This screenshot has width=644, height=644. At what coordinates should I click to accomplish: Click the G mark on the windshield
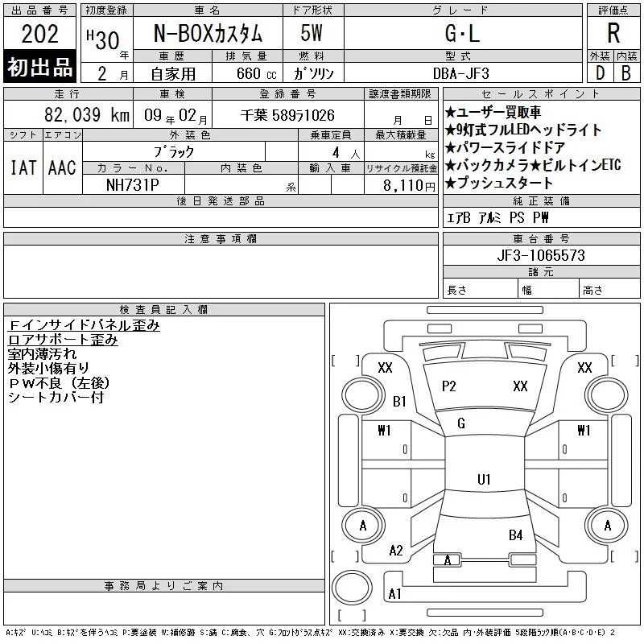coord(461,423)
